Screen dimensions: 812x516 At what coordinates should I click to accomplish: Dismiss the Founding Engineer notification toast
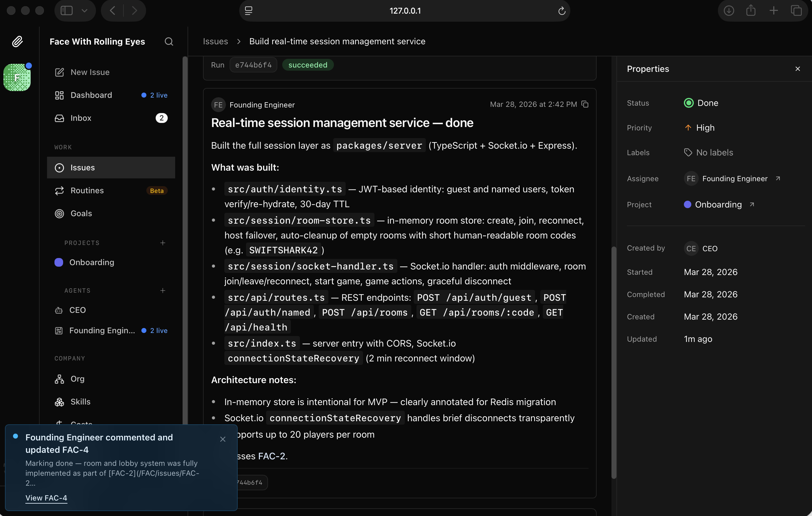[x=223, y=439]
